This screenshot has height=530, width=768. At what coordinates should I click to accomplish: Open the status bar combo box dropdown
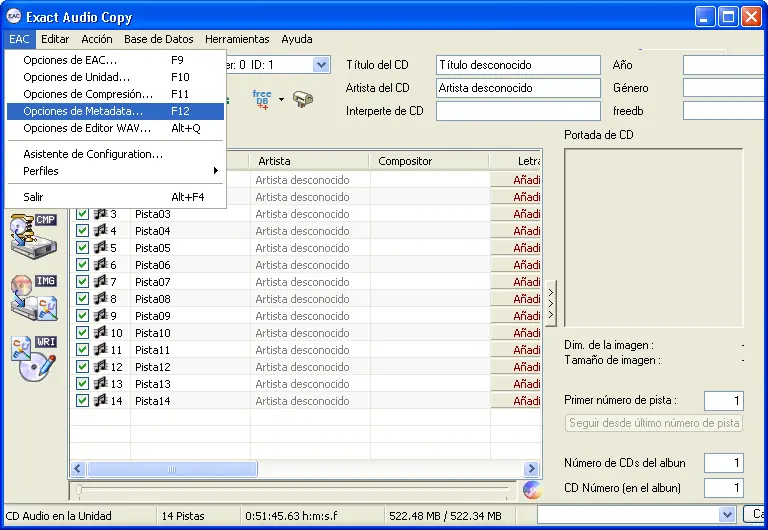(x=727, y=515)
